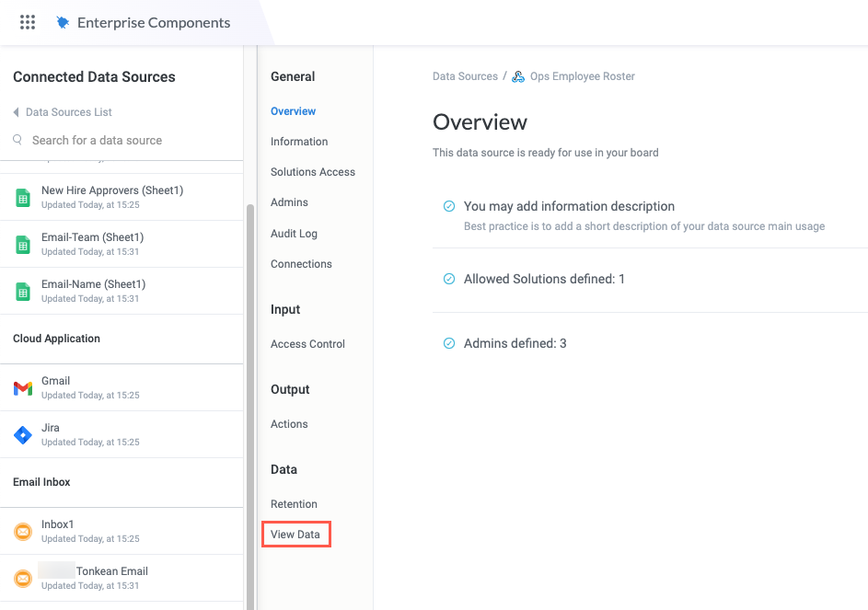The height and width of the screenshot is (610, 868).
Task: Open the Data Sources breadcrumb link
Action: pos(465,76)
